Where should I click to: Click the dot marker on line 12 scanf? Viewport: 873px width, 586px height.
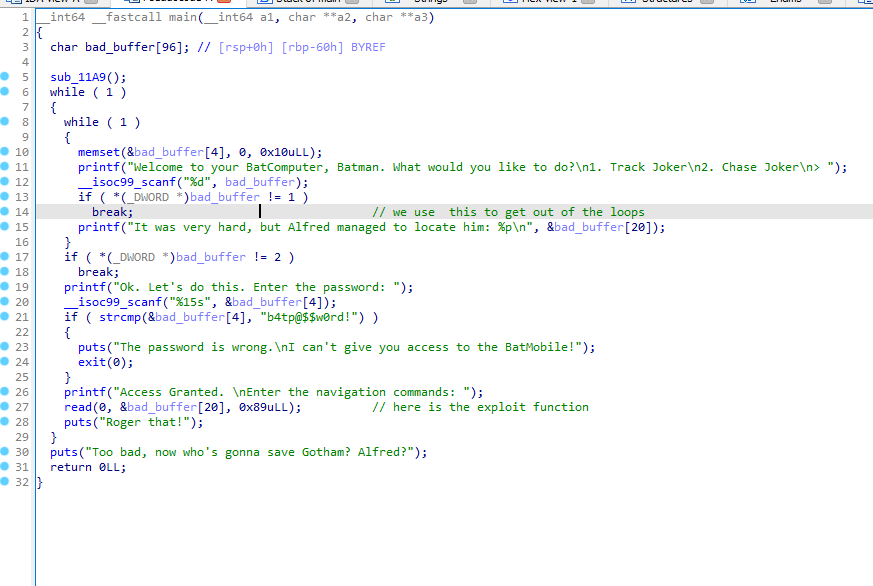point(6,182)
